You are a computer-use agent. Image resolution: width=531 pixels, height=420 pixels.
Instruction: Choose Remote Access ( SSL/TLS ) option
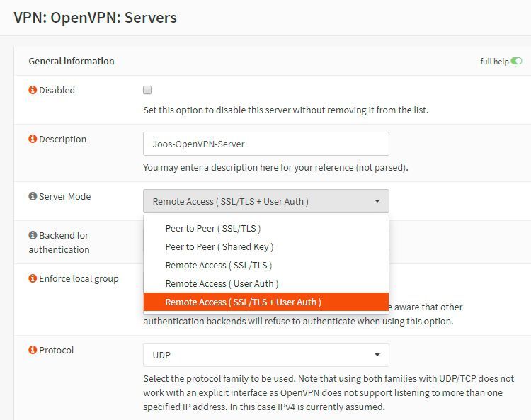tap(218, 266)
